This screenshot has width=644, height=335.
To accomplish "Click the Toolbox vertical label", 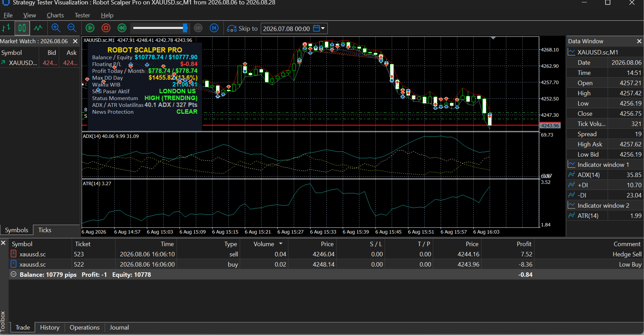I will pyautogui.click(x=3, y=321).
